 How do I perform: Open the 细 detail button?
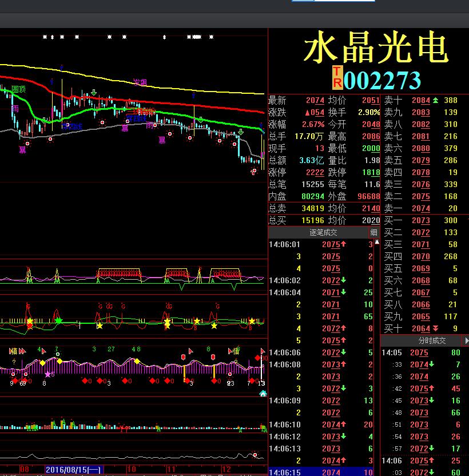tap(373, 232)
